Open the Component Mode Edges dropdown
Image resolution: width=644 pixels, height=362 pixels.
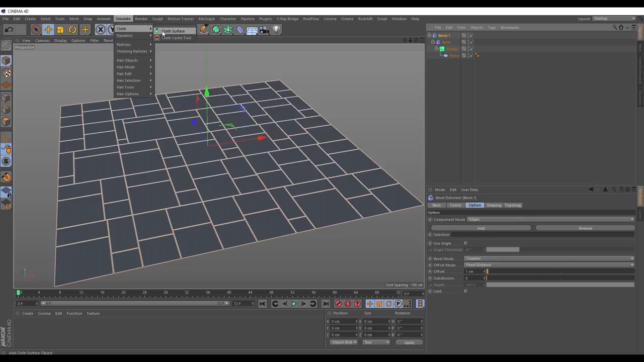click(550, 219)
